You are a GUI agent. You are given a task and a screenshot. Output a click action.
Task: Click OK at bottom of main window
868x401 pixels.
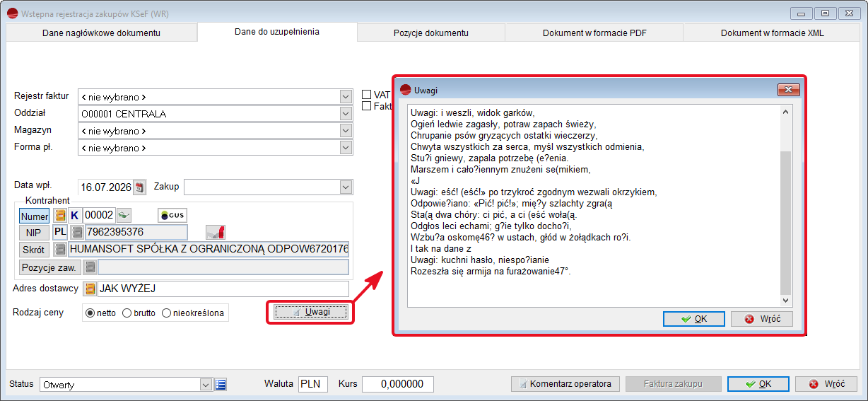click(758, 384)
